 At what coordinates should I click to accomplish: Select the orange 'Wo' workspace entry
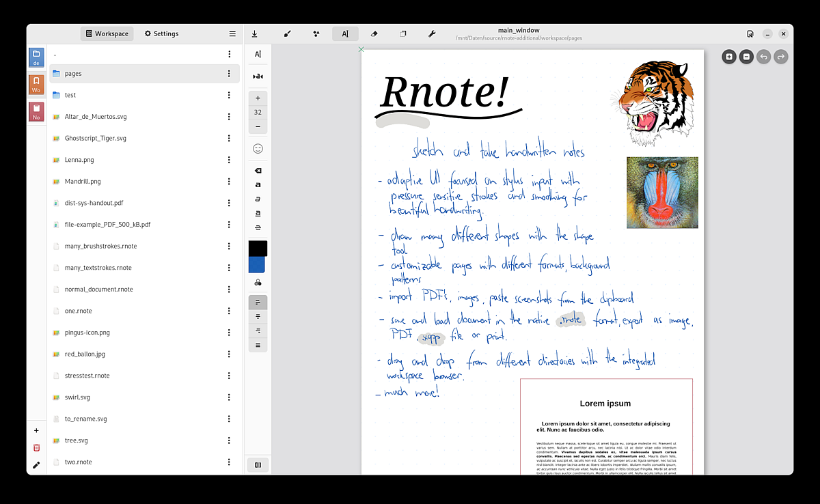[36, 85]
